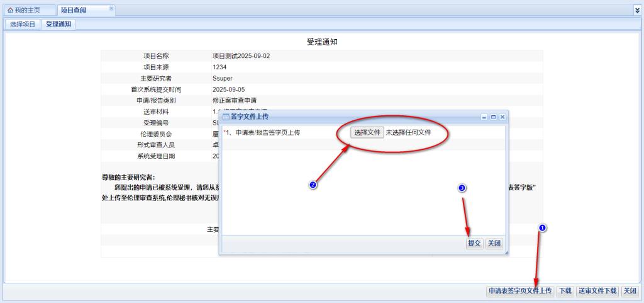This screenshot has height=303, width=644.
Task: Click the home icon on 我的主页 tab
Action: tap(11, 11)
